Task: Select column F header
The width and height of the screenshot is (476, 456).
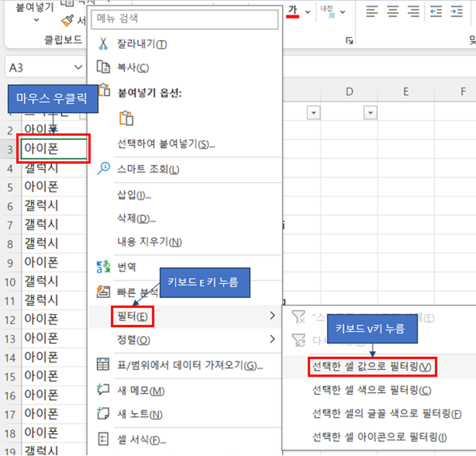Action: (x=456, y=91)
